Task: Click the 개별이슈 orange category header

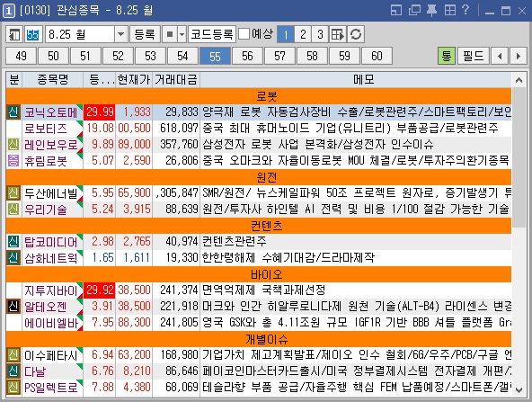Action: pos(259,339)
